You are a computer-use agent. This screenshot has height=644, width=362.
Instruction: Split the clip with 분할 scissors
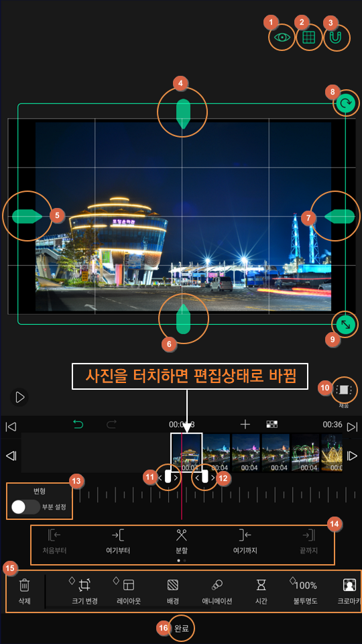[182, 542]
